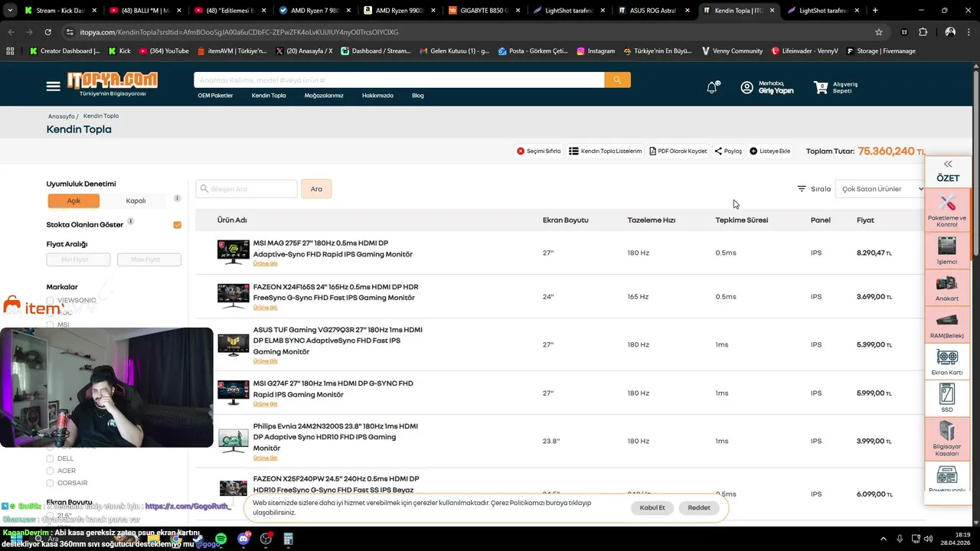
Task: Click the MSI G274F price 5.999,00 TL
Action: tap(874, 393)
